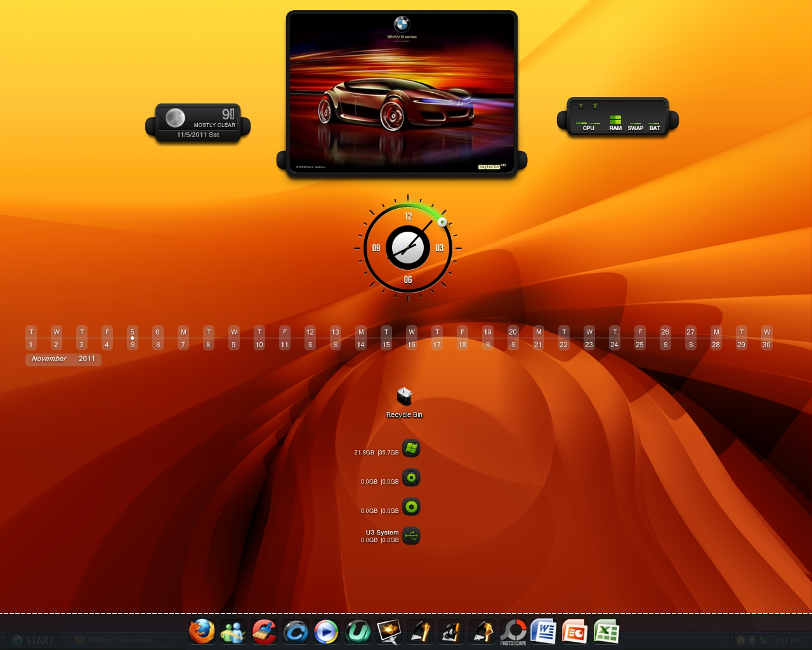The width and height of the screenshot is (812, 650).
Task: Launch PhotoScape from the dock
Action: pos(513,632)
